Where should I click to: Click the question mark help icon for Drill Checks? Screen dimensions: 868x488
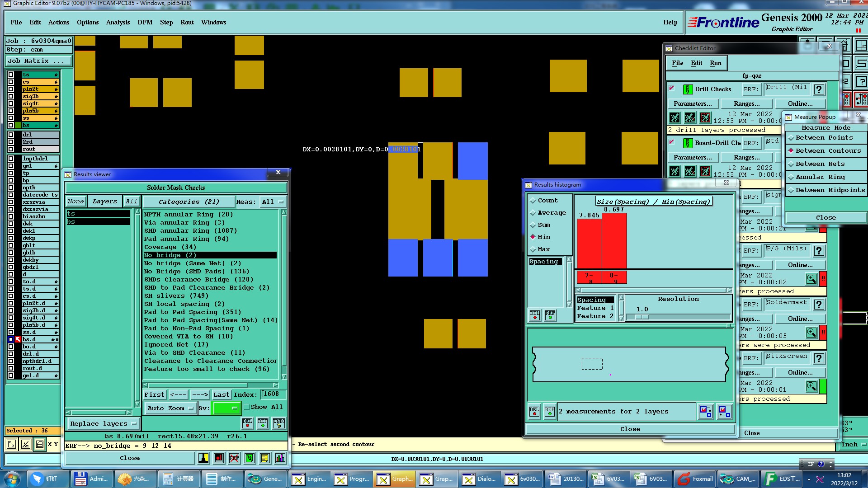click(x=819, y=89)
